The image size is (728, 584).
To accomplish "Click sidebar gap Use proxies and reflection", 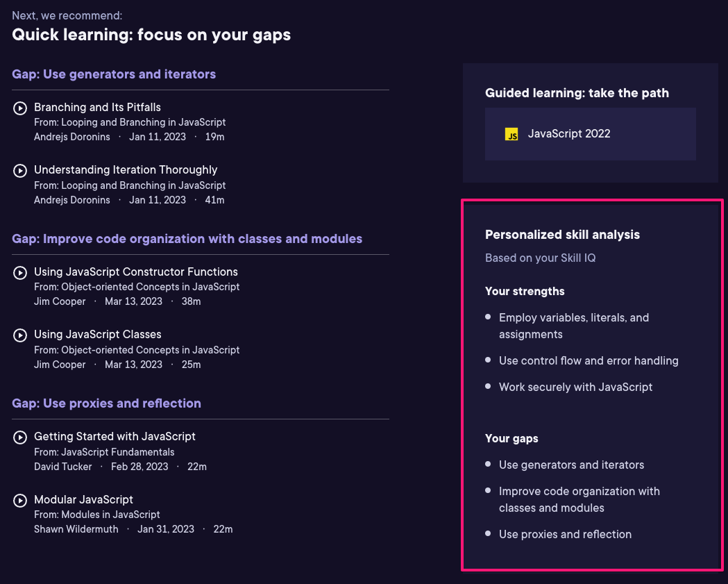I will (565, 534).
